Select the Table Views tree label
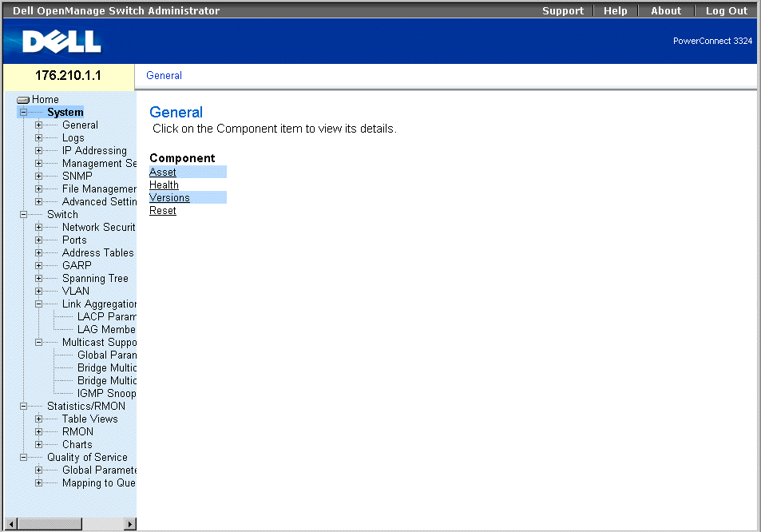Image resolution: width=761 pixels, height=532 pixels. click(89, 419)
